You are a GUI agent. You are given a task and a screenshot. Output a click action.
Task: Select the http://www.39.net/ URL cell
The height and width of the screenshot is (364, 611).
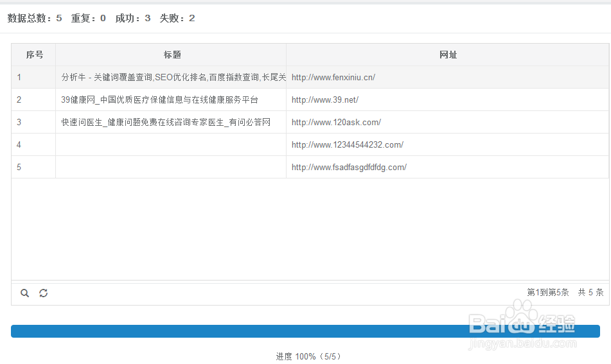pyautogui.click(x=448, y=100)
